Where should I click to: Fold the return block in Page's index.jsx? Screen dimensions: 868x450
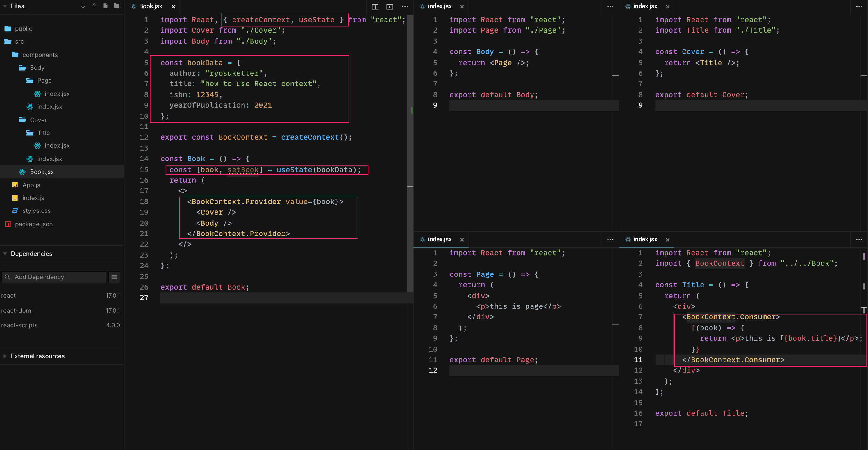click(x=616, y=324)
